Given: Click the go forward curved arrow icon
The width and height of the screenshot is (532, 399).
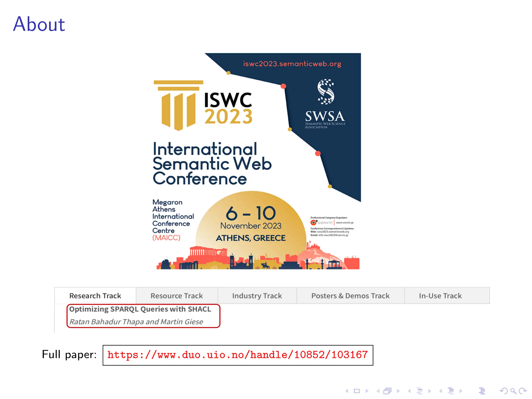Looking at the screenshot, I should click(523, 391).
